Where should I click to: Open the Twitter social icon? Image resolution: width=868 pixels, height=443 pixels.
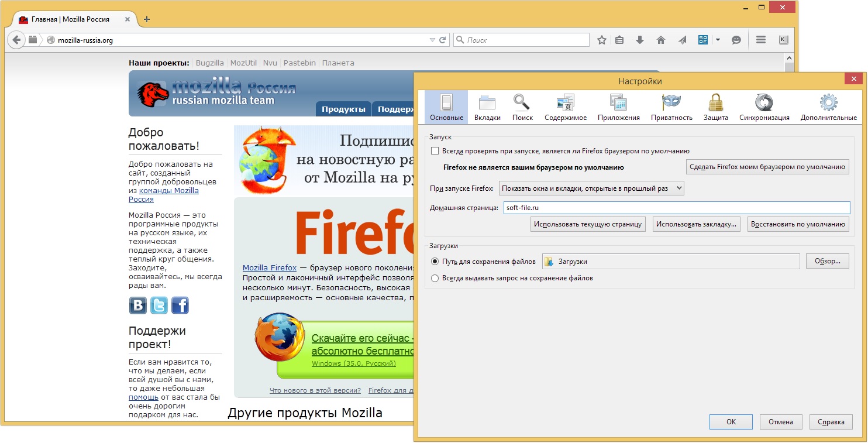159,305
